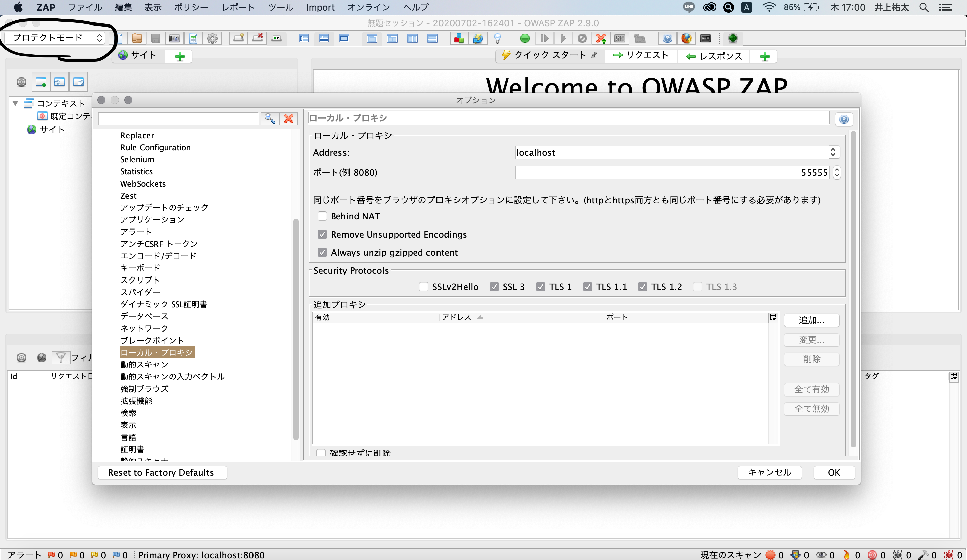
Task: Uncheck the TLS 1 protocol
Action: click(x=541, y=287)
